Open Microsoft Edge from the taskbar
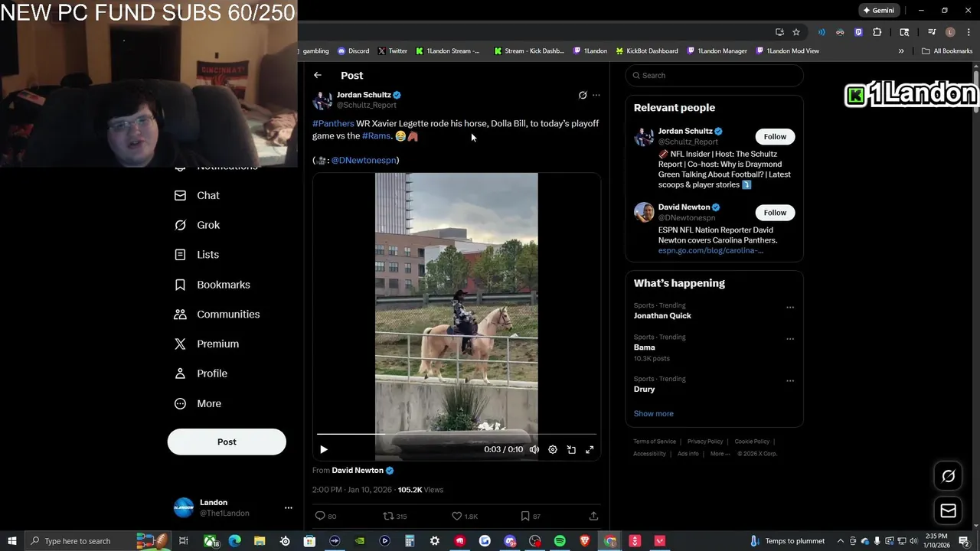The image size is (980, 551). pos(234,541)
